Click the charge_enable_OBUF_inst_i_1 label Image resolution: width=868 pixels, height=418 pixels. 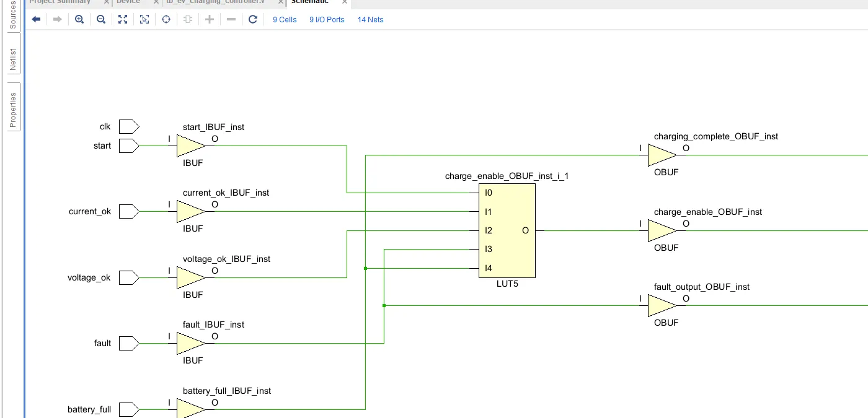tap(507, 176)
